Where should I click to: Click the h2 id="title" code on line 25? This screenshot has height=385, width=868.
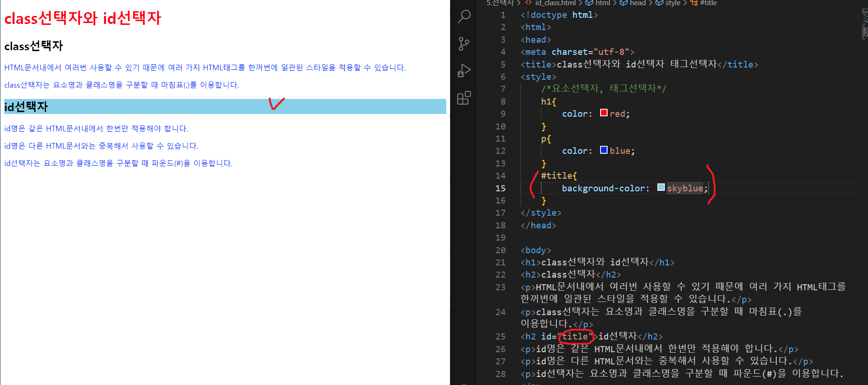click(592, 336)
